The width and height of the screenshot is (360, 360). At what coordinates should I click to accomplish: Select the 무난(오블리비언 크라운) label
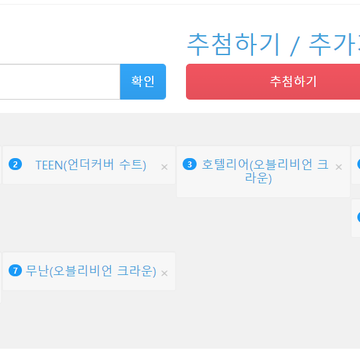click(91, 271)
